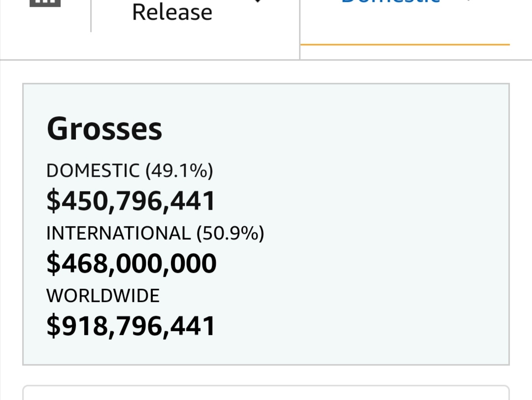Image resolution: width=532 pixels, height=400 pixels.
Task: Click the WORLDWIDE label
Action: click(x=103, y=296)
